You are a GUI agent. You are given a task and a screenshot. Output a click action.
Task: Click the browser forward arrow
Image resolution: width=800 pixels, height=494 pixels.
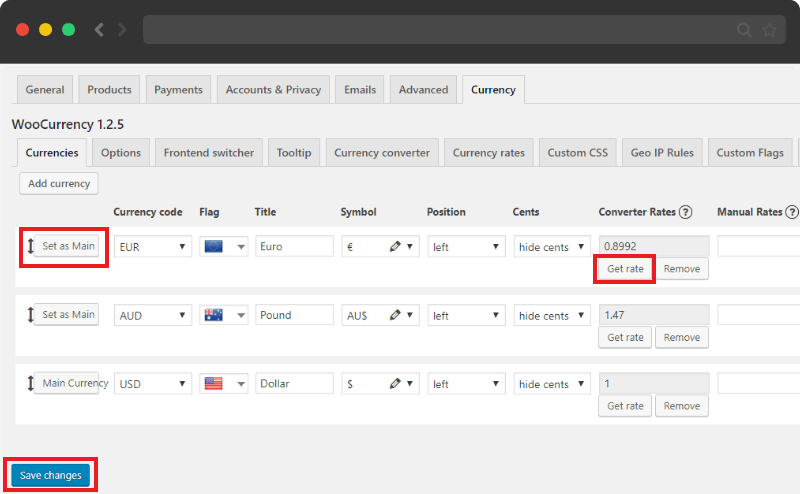pyautogui.click(x=122, y=30)
